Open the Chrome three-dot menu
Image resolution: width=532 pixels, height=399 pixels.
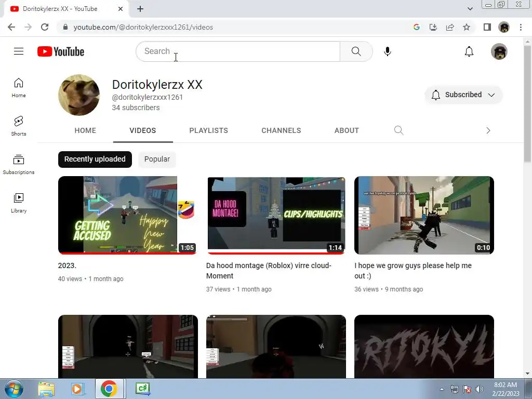521,27
